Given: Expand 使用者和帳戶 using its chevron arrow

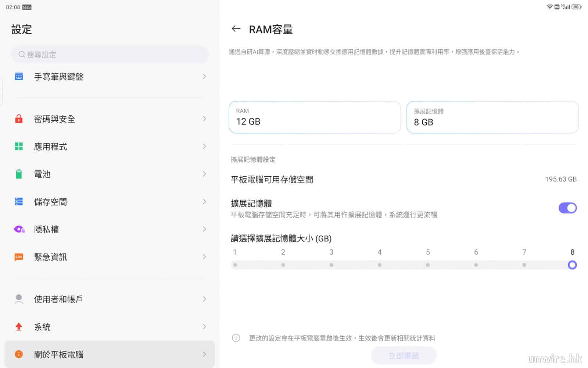Looking at the screenshot, I should pyautogui.click(x=204, y=299).
